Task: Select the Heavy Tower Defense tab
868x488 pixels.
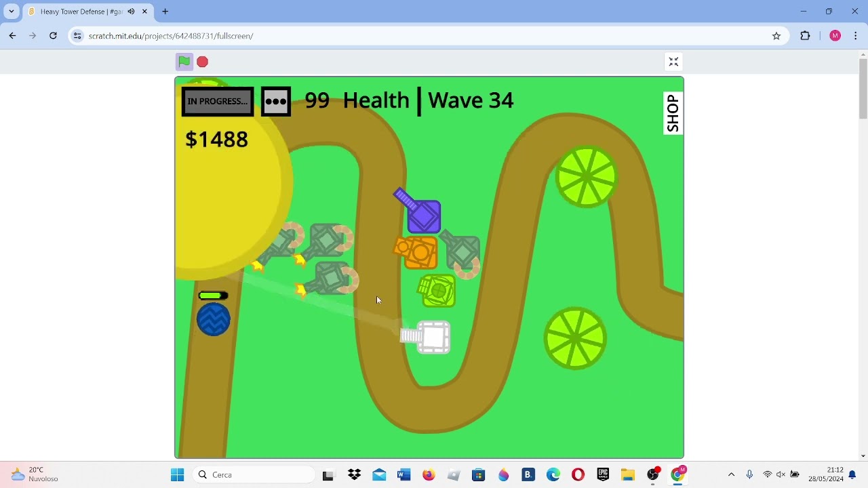Action: 88,12
